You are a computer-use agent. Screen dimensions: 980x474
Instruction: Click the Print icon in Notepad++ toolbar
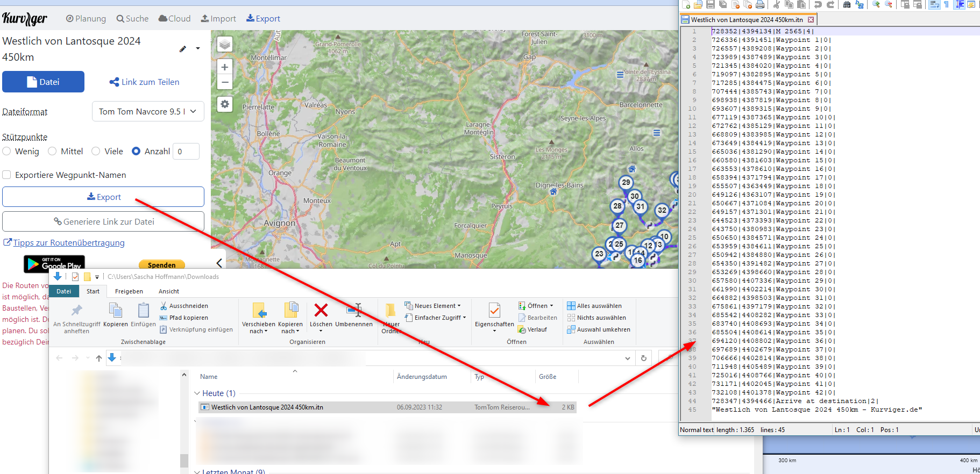point(760,5)
